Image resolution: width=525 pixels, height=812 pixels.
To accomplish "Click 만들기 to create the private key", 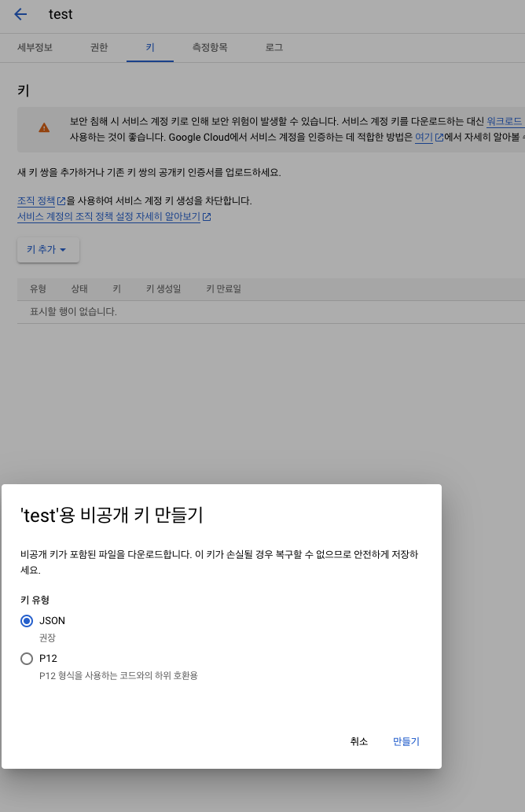I will 406,741.
